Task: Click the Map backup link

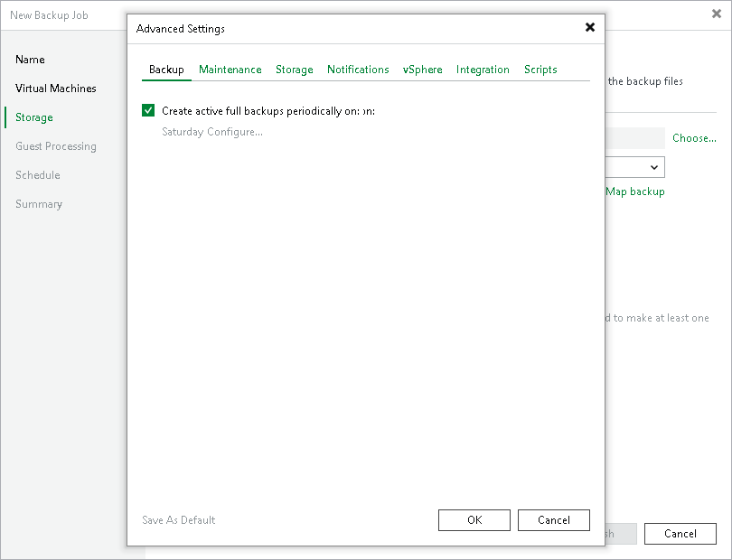Action: [635, 191]
